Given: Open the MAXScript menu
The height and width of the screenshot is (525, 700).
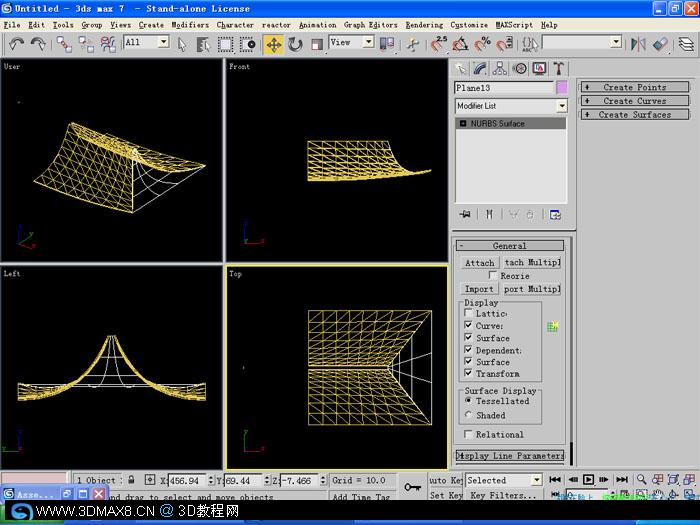Looking at the screenshot, I should (514, 25).
